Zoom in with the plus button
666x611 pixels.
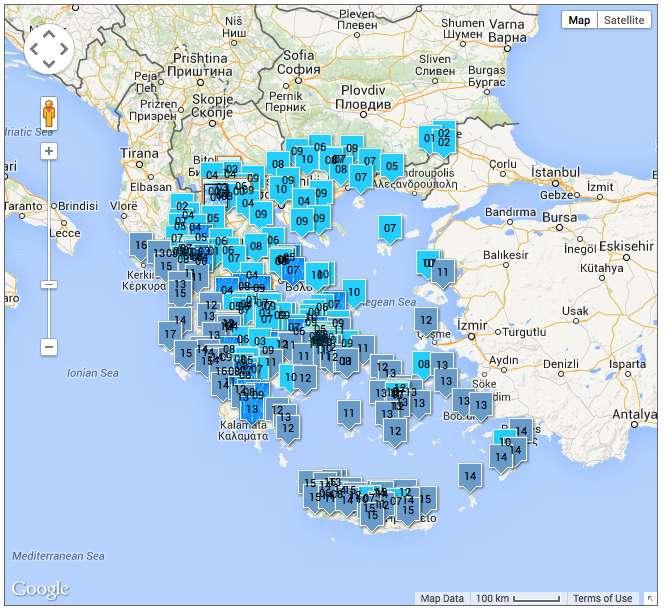tap(49, 151)
